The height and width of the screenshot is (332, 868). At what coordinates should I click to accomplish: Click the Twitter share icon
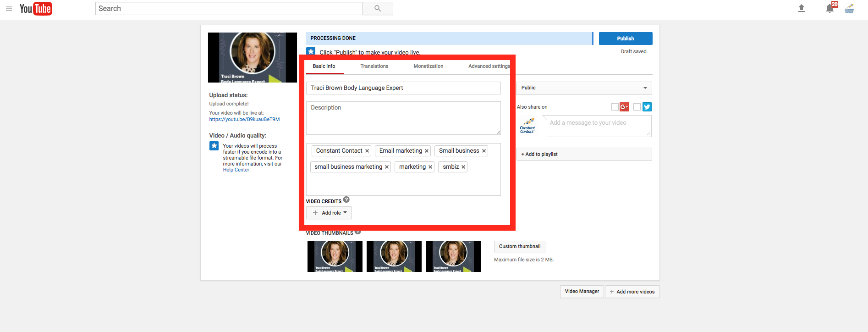click(x=647, y=107)
